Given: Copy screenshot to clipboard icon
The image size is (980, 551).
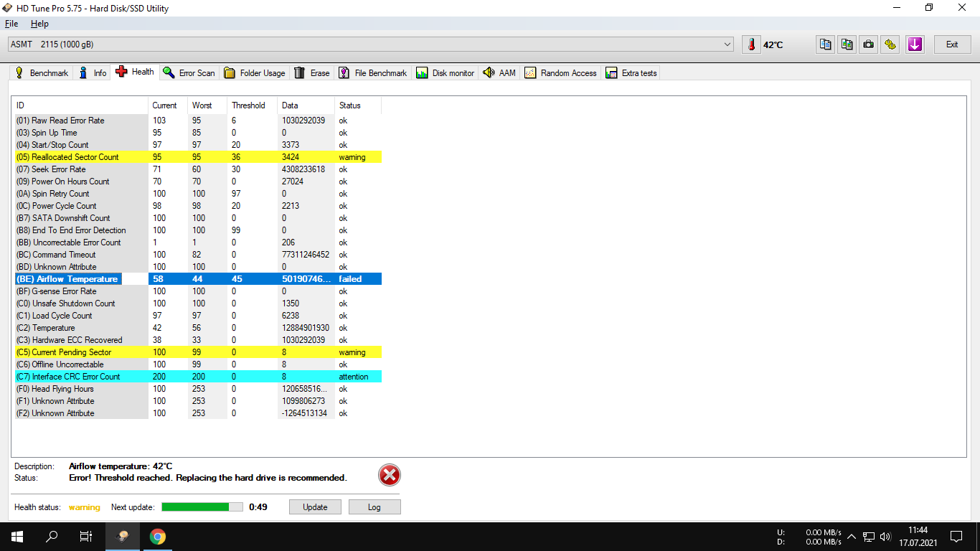Looking at the screenshot, I should click(847, 44).
